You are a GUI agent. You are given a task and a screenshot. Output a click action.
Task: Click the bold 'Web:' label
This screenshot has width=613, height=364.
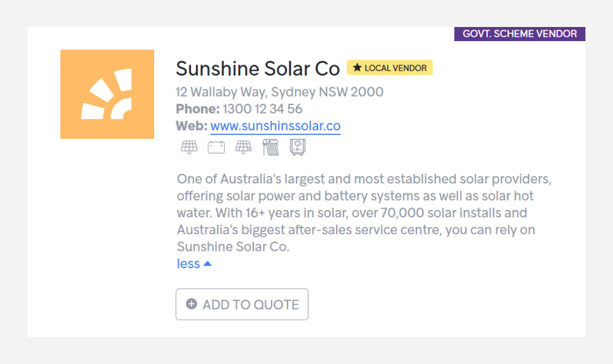[191, 126]
